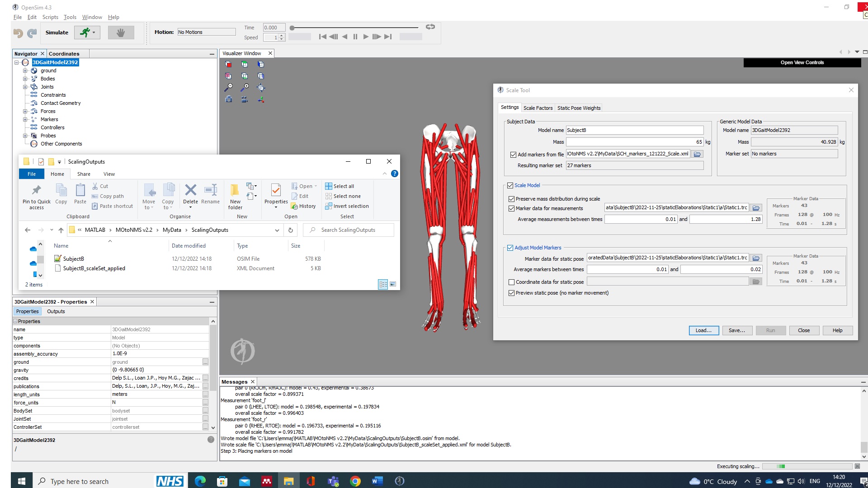Switch to the Coordinates tab
Viewport: 868px width, 488px height.
coord(64,54)
